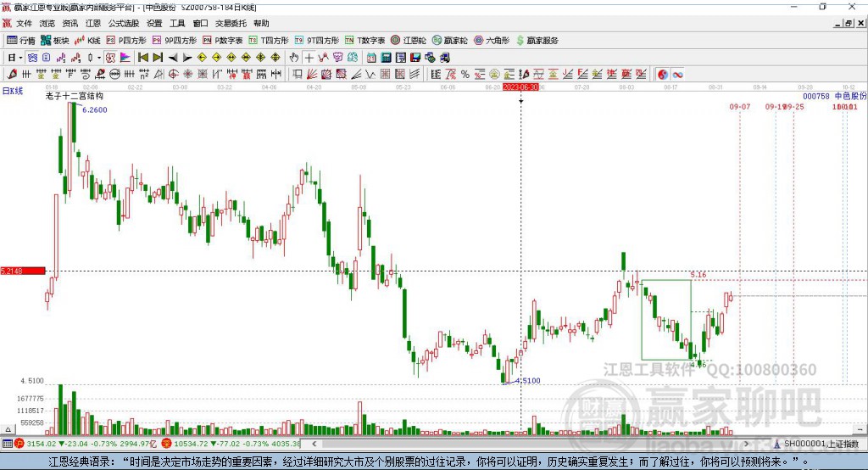
Task: Open the 帮助 menu
Action: (261, 23)
